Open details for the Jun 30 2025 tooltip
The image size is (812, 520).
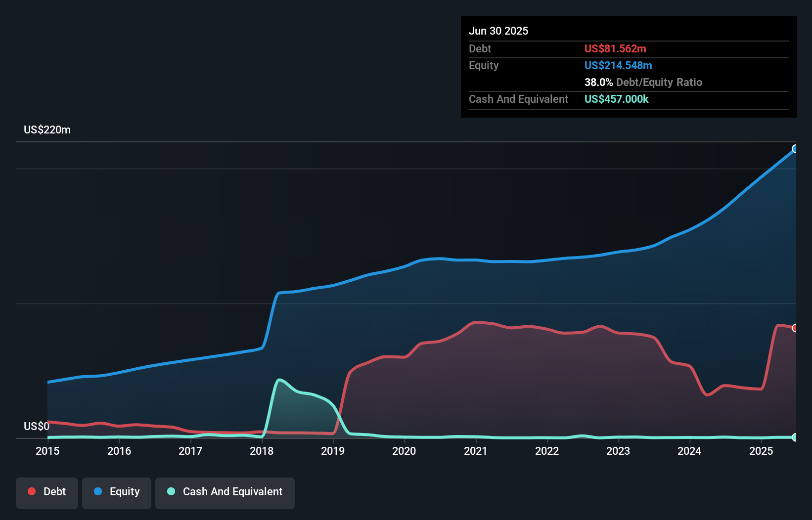coord(499,31)
